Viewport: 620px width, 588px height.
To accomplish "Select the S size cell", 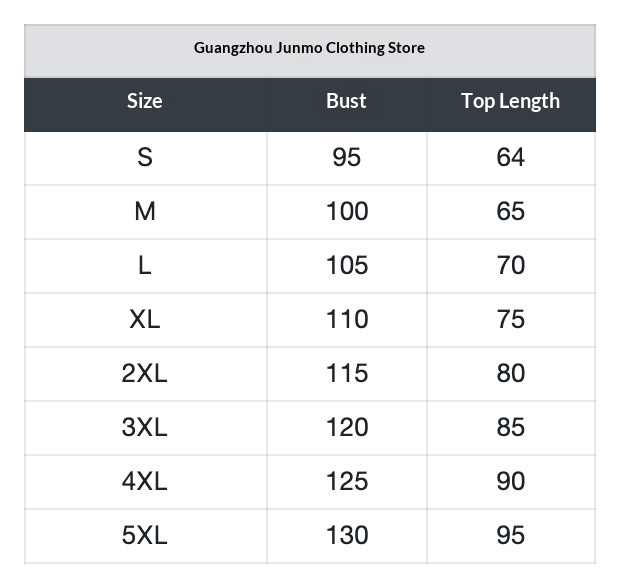I will pyautogui.click(x=145, y=158).
